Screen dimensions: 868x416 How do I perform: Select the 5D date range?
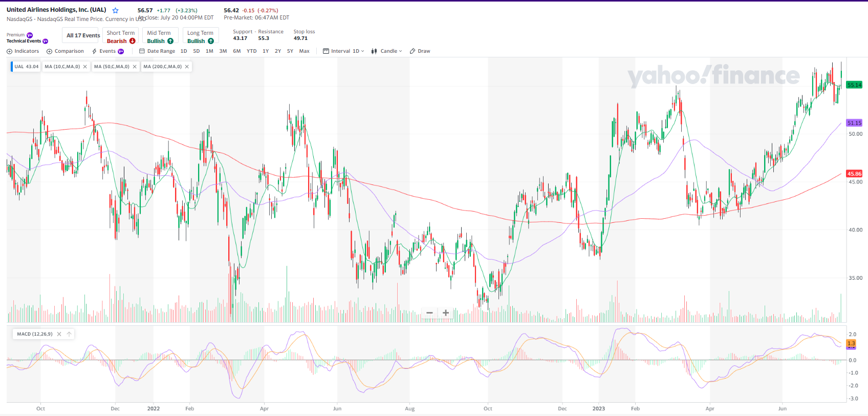pos(197,51)
